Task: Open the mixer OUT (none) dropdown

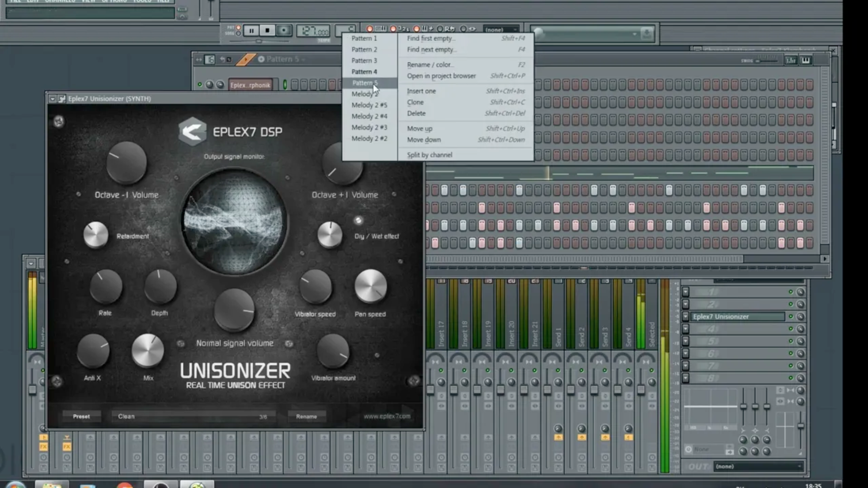Action: click(x=759, y=466)
